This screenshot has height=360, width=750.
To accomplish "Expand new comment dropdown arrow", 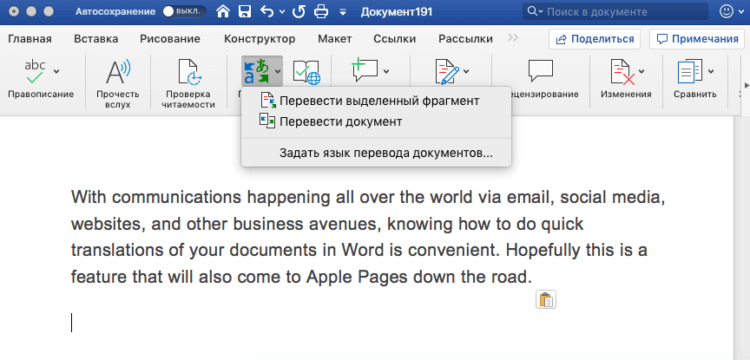I will [x=386, y=72].
